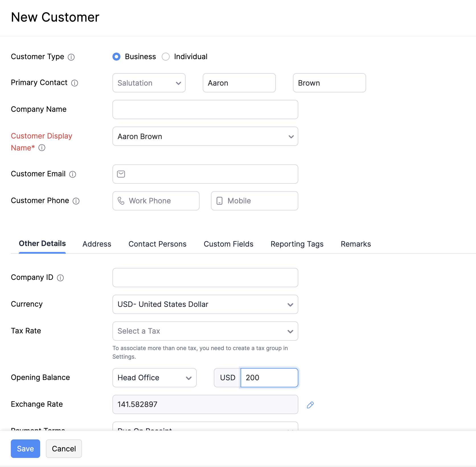Click the Customer Display Name info icon
Viewport: 476px width, 467px height.
tap(42, 148)
